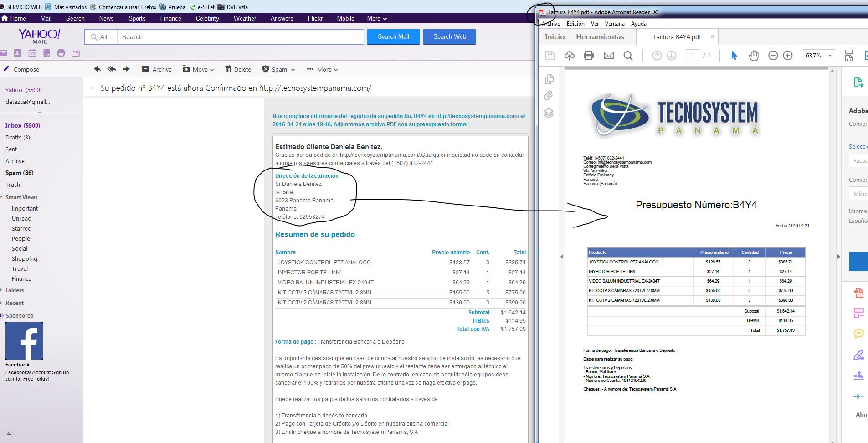Click the cloud upload icon in Acrobat
Viewport: 868px width, 443px height.
point(570,56)
